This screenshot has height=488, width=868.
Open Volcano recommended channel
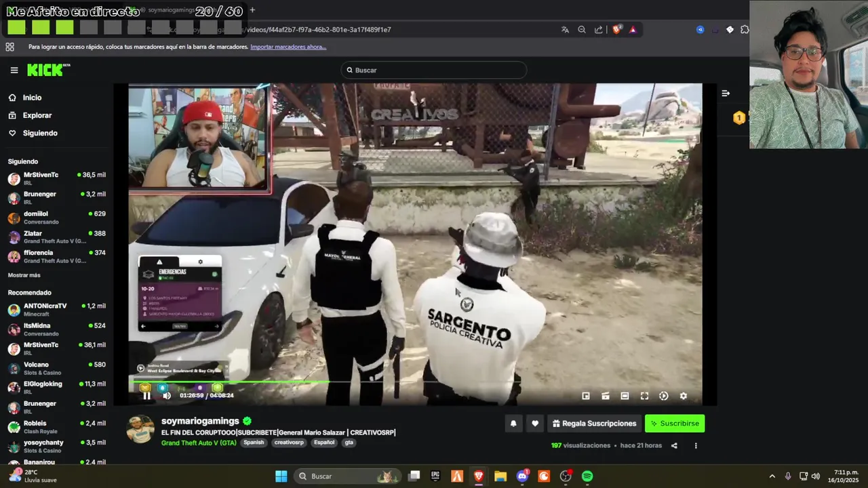pyautogui.click(x=56, y=368)
